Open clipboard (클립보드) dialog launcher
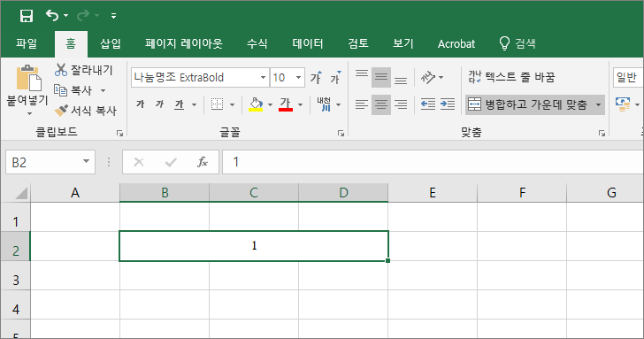Screen dimensions: 644x339 (x=119, y=133)
